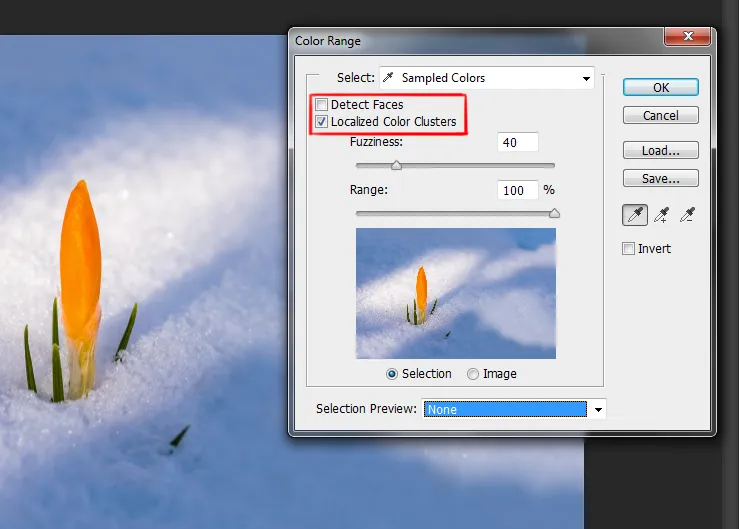Toggle the Invert checkbox
Viewport: 739px width, 529px height.
pyautogui.click(x=628, y=248)
